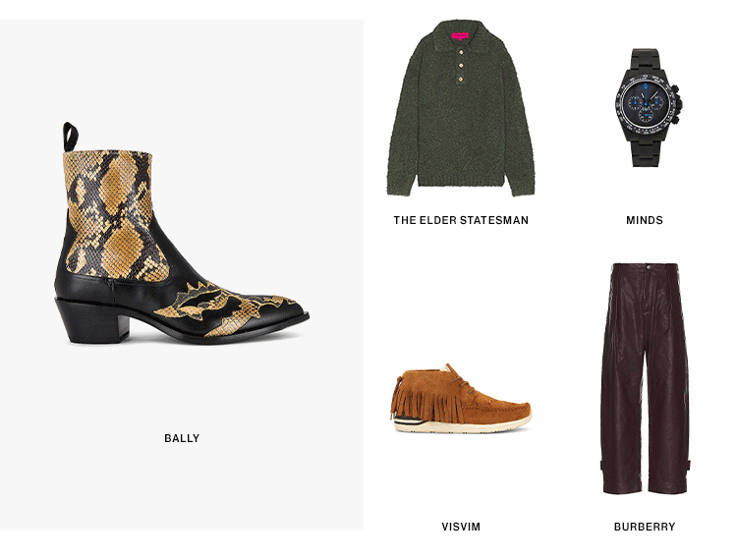Click the black pull tab on the Bally boot

click(71, 137)
